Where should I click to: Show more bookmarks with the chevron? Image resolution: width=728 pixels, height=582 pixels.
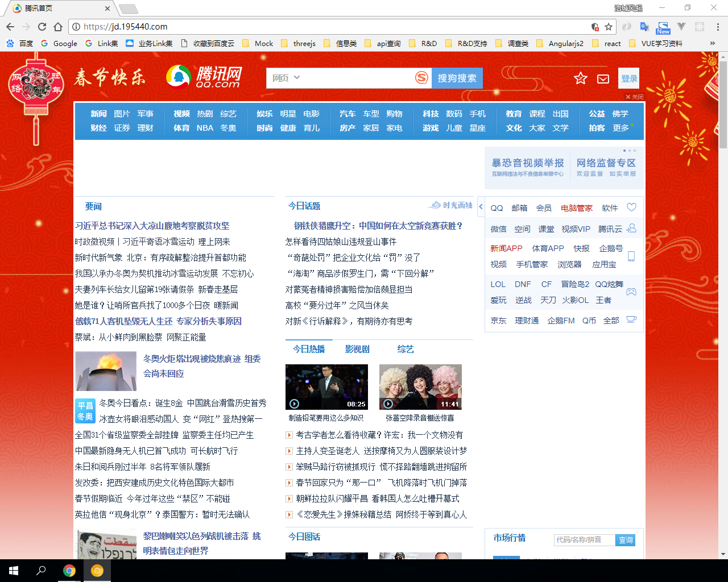(713, 43)
